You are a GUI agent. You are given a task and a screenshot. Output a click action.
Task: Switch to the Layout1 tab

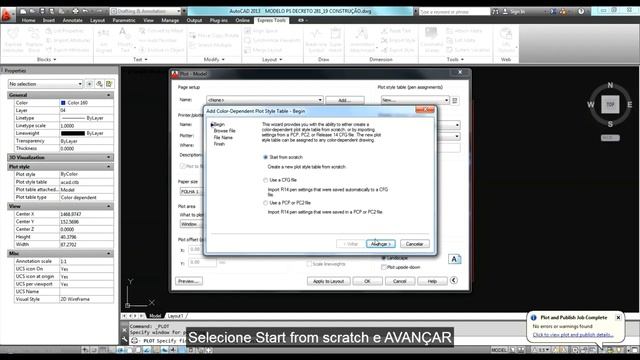pyautogui.click(x=176, y=316)
